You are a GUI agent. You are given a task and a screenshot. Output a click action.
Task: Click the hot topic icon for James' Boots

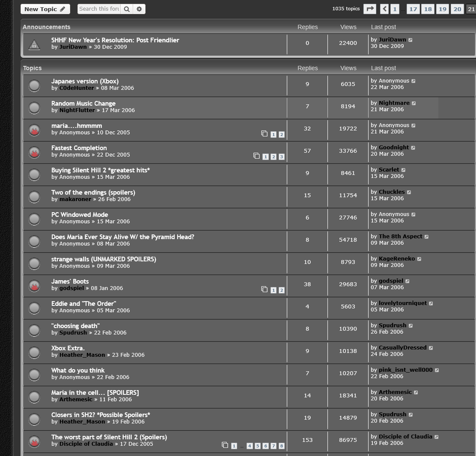click(x=34, y=286)
